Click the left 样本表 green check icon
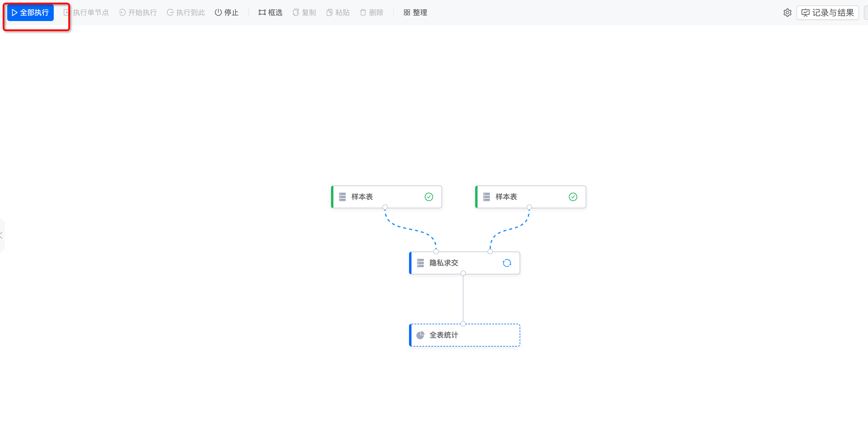868x425 pixels. [429, 197]
